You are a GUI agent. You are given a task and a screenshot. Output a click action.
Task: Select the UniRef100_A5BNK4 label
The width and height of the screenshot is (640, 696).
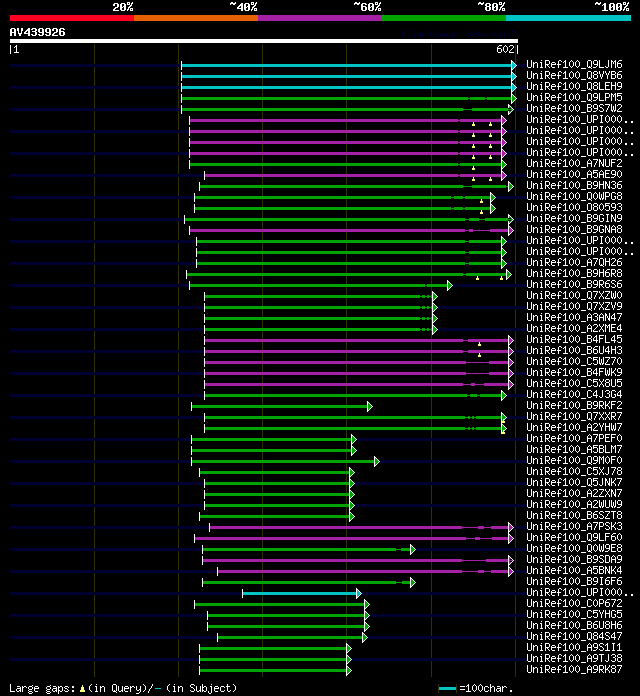574,570
